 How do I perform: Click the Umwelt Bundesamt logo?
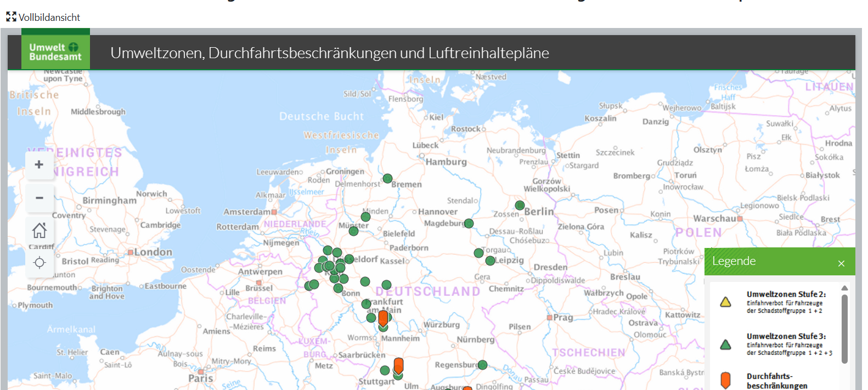point(55,52)
